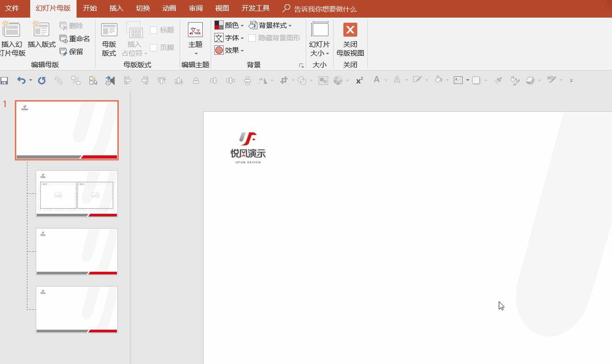
Task: Click the Align Right icon
Action: 145,81
